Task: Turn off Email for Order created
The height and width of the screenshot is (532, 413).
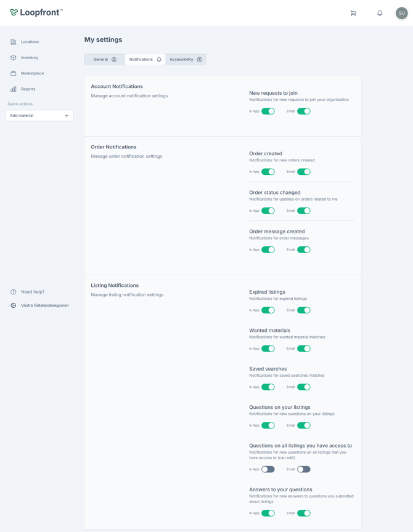Action: coord(304,172)
